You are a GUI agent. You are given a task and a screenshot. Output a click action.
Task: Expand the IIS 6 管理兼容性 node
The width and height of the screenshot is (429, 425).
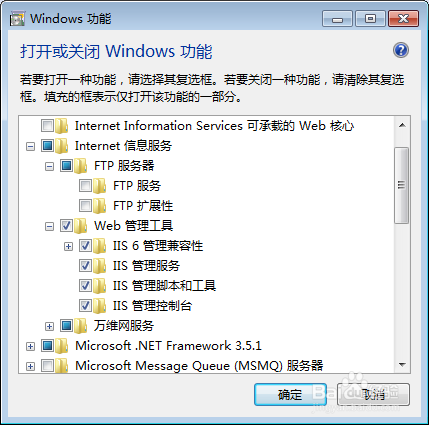pyautogui.click(x=68, y=246)
